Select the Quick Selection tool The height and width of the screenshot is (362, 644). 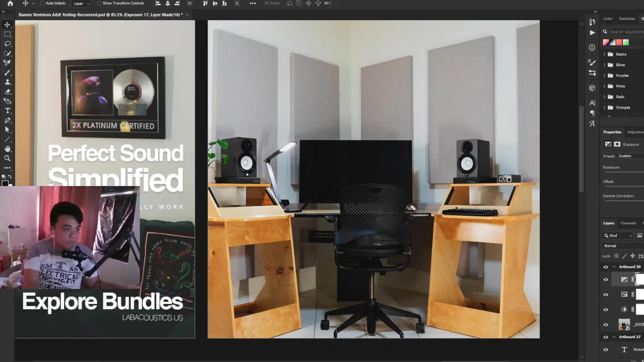8,53
